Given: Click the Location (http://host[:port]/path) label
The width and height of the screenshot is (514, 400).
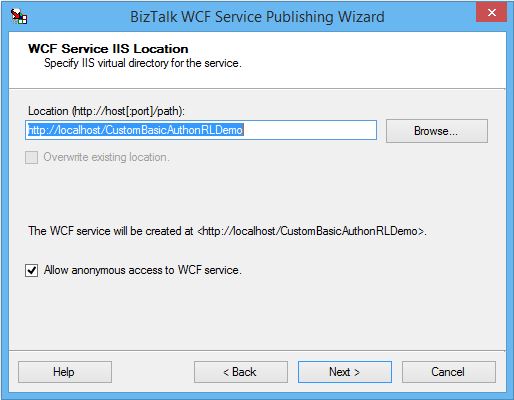Looking at the screenshot, I should (x=106, y=111).
